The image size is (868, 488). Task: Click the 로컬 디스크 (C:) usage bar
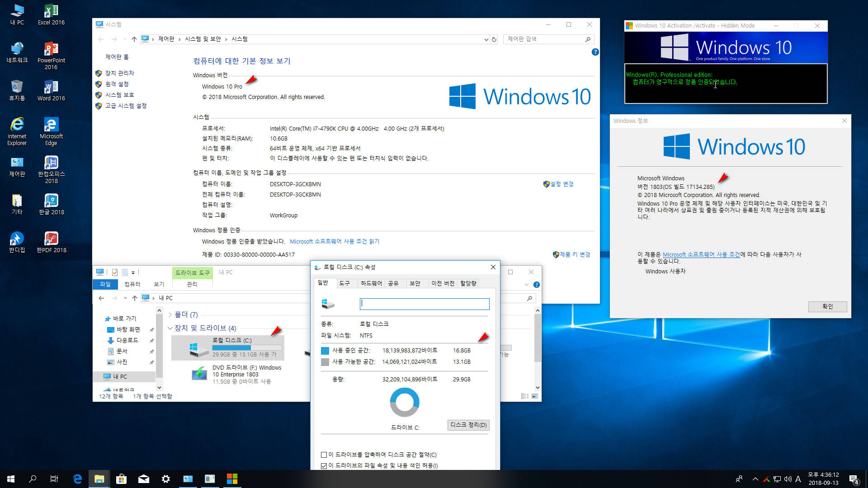point(247,348)
